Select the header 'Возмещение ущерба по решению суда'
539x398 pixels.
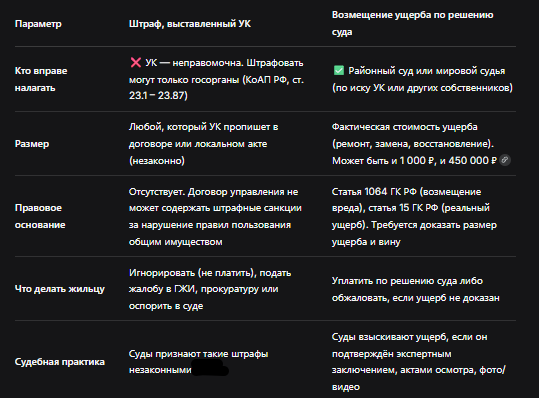(x=412, y=23)
